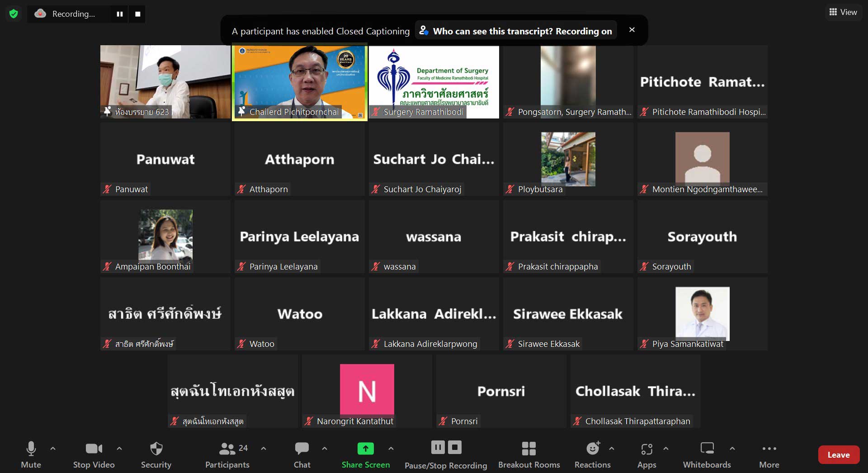
Task: Open Whiteboards from the toolbar
Action: (707, 449)
